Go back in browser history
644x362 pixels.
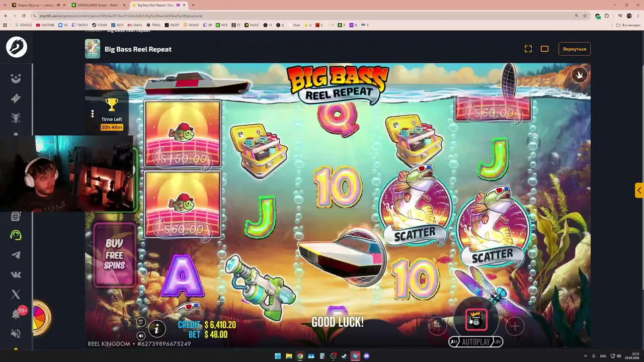click(x=6, y=16)
